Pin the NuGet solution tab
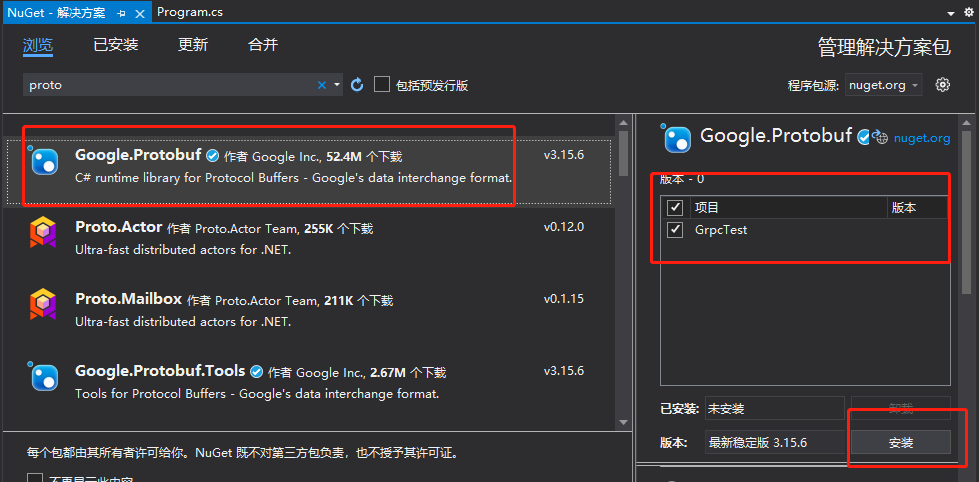This screenshot has width=979, height=482. point(121,12)
